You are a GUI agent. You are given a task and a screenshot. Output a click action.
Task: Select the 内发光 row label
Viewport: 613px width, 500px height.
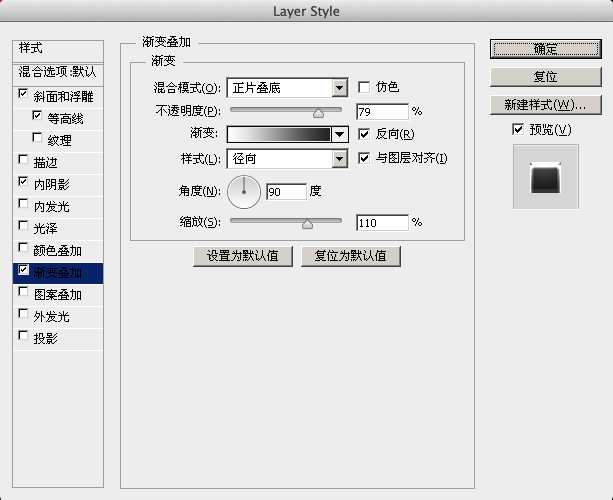52,206
